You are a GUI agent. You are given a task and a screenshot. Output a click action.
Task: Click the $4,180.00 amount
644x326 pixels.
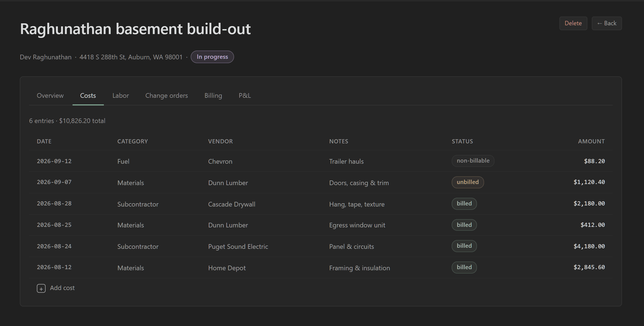tap(589, 246)
